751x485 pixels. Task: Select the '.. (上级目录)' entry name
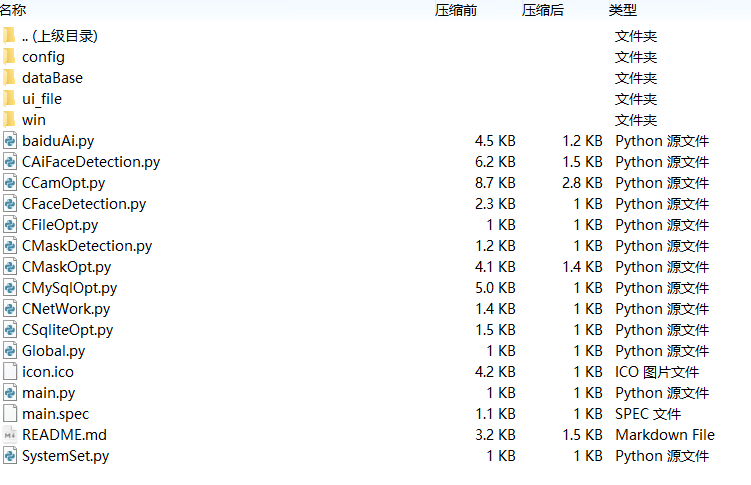pyautogui.click(x=60, y=36)
